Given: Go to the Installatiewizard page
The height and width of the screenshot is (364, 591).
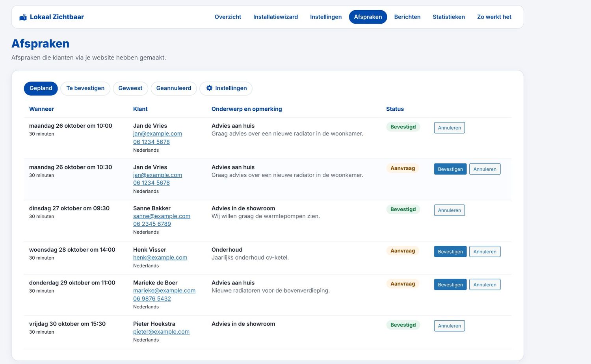Looking at the screenshot, I should click(275, 17).
